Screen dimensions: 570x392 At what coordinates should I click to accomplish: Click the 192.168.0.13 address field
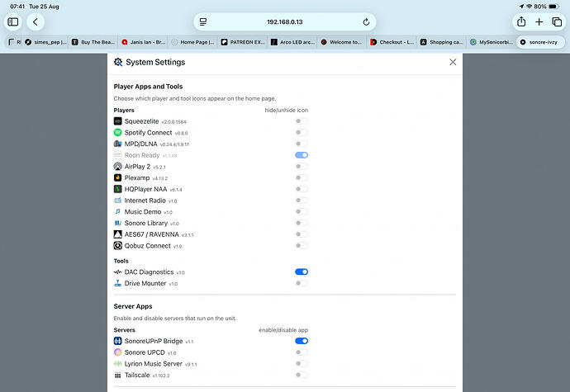tap(285, 21)
